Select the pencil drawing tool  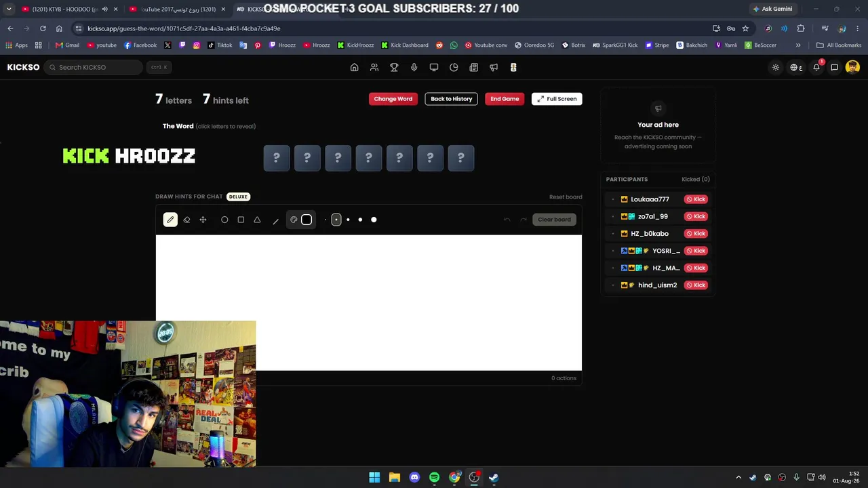170,220
